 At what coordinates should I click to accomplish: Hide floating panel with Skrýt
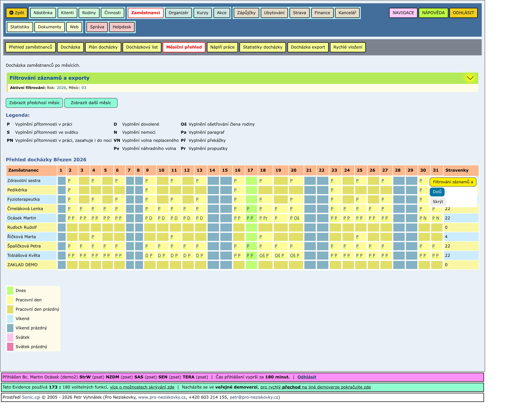tap(438, 202)
